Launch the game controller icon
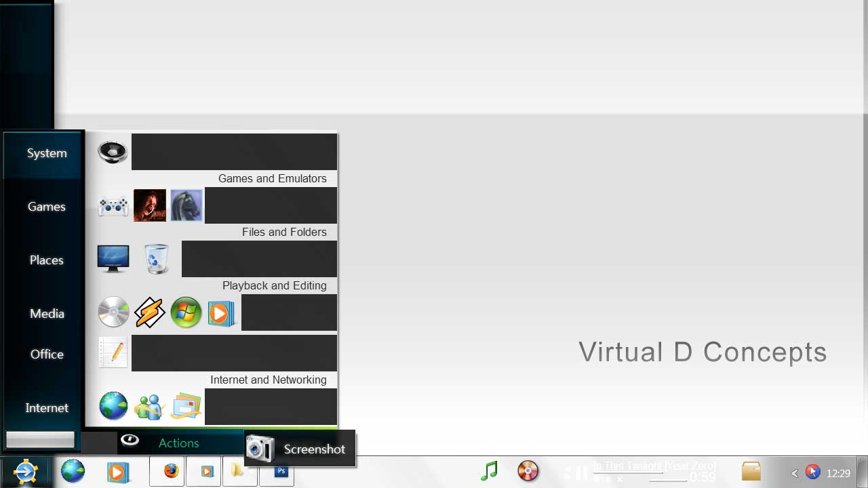The height and width of the screenshot is (488, 868). click(113, 205)
